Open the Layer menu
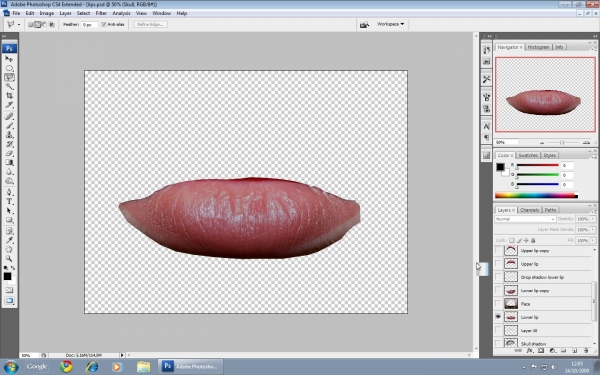The height and width of the screenshot is (375, 600). 65,13
